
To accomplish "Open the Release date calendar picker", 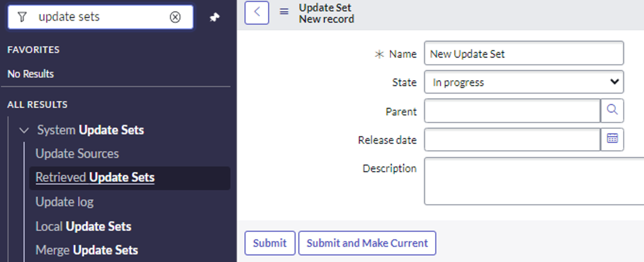I will 612,139.
